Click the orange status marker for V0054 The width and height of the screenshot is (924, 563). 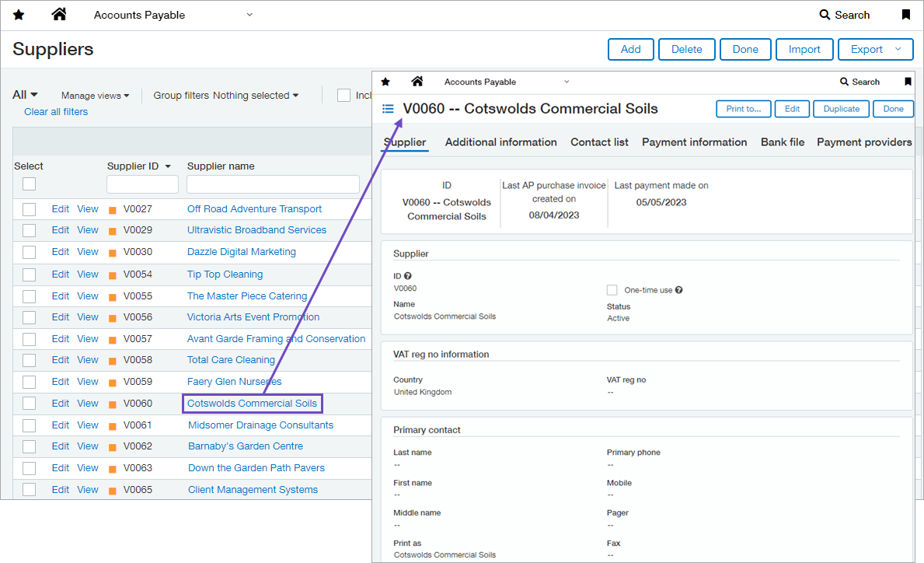[x=113, y=275]
